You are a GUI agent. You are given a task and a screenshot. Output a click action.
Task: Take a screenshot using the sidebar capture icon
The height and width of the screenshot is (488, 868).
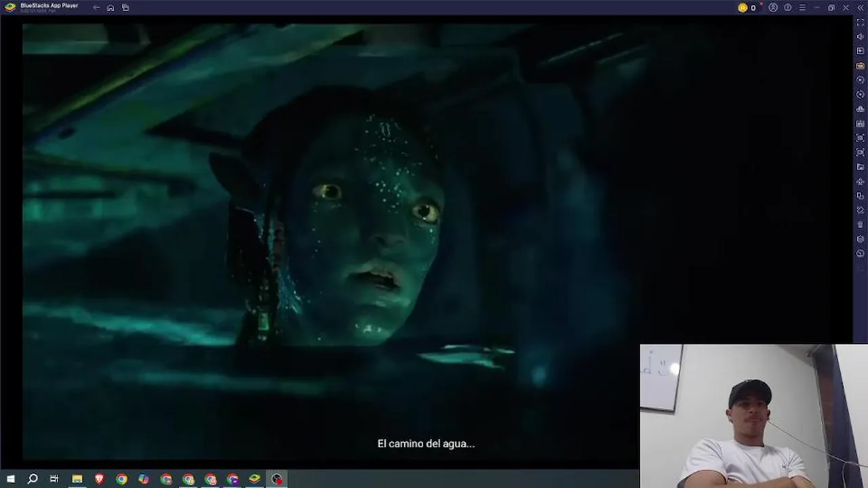pyautogui.click(x=861, y=138)
